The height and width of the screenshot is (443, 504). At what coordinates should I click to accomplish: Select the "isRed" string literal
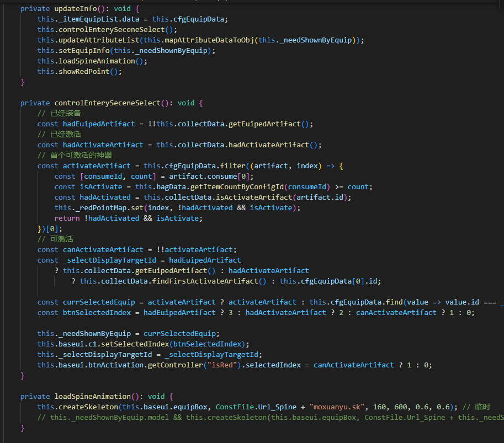click(222, 365)
